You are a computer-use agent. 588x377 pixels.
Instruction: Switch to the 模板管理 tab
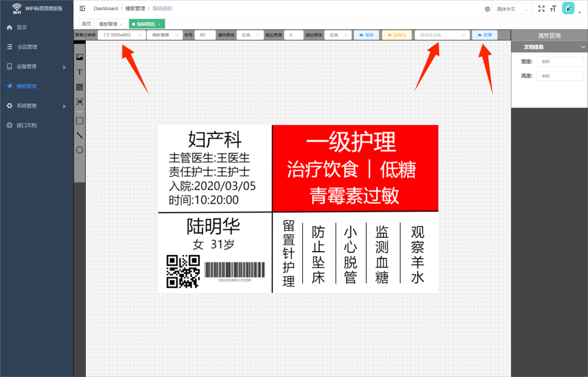coord(111,24)
